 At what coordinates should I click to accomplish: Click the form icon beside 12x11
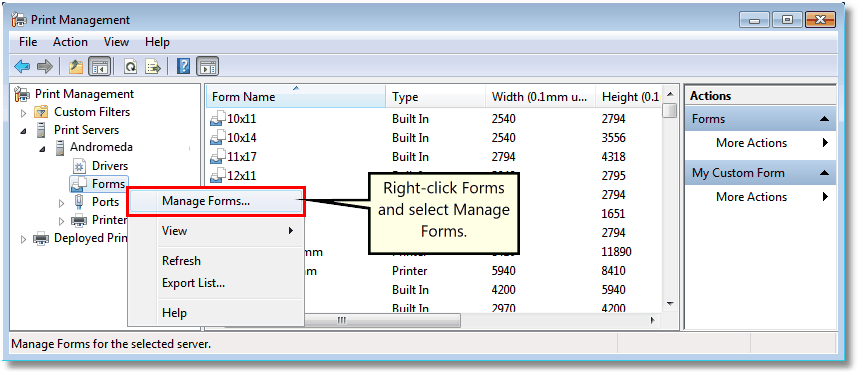(218, 175)
